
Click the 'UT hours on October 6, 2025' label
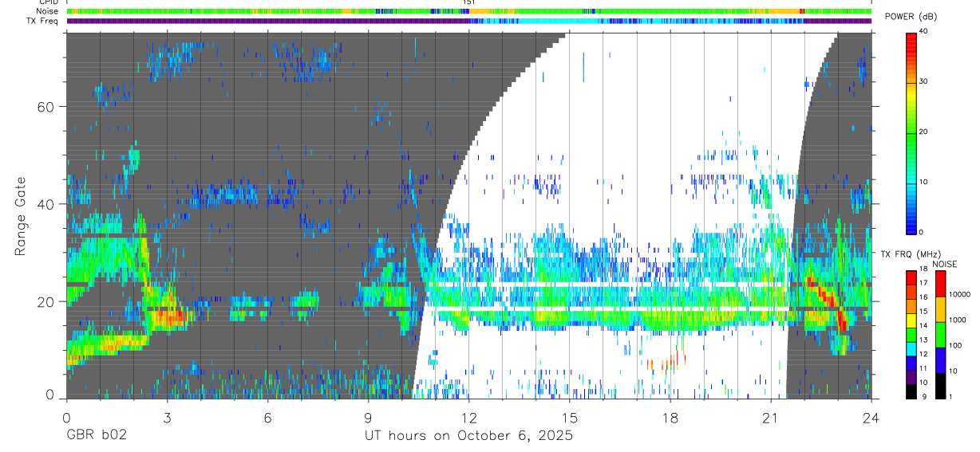468,437
